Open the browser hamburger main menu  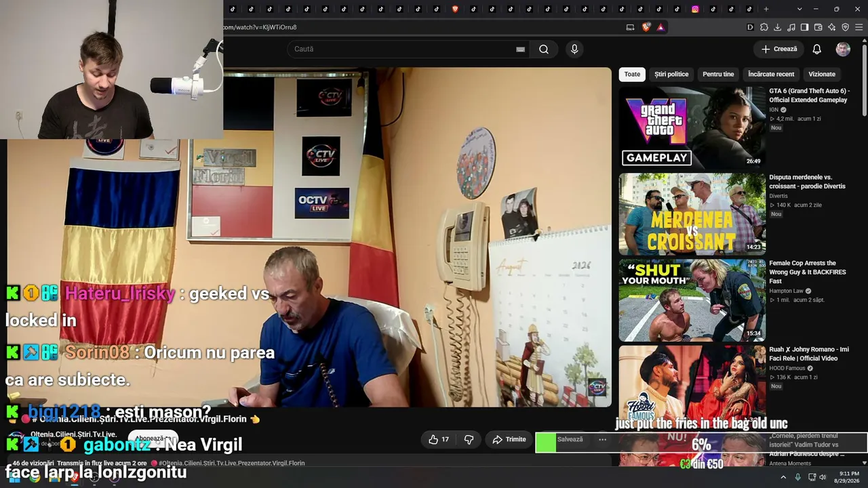(x=859, y=27)
